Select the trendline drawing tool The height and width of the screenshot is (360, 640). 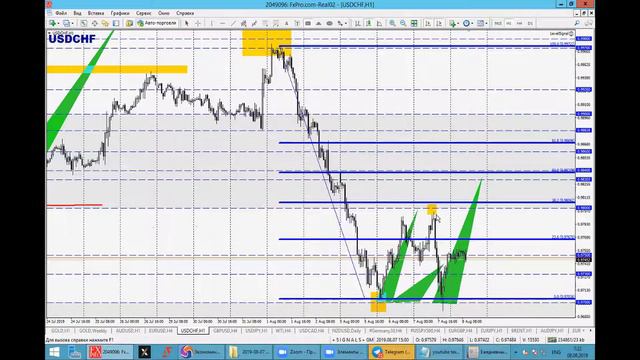click(x=233, y=23)
